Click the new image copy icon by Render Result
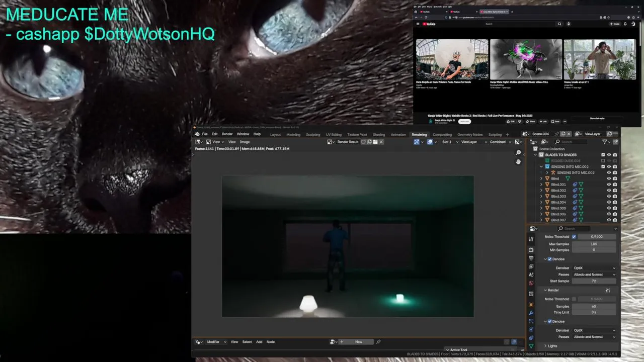Viewport: 644px width, 362px height. (369, 142)
